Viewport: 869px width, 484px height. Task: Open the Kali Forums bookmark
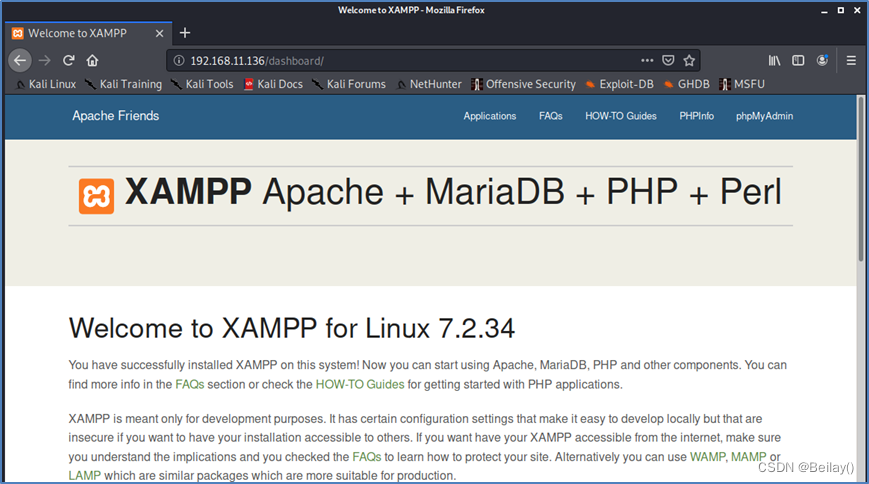349,84
